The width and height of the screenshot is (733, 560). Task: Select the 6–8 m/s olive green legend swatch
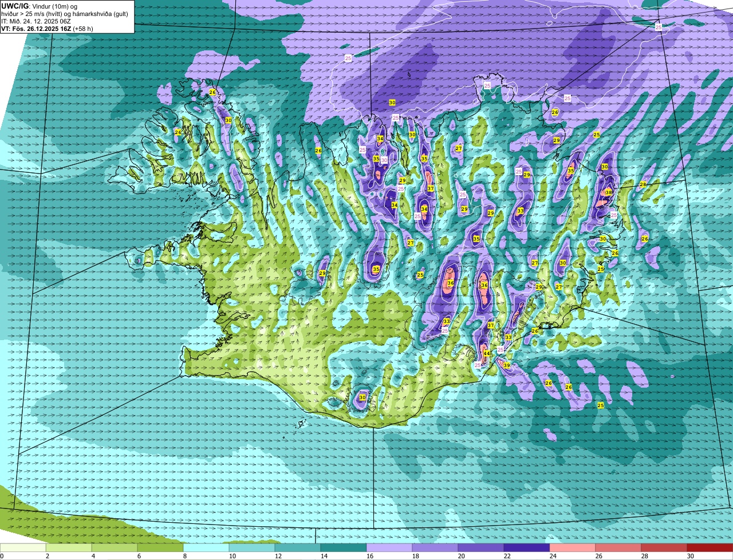pos(160,547)
